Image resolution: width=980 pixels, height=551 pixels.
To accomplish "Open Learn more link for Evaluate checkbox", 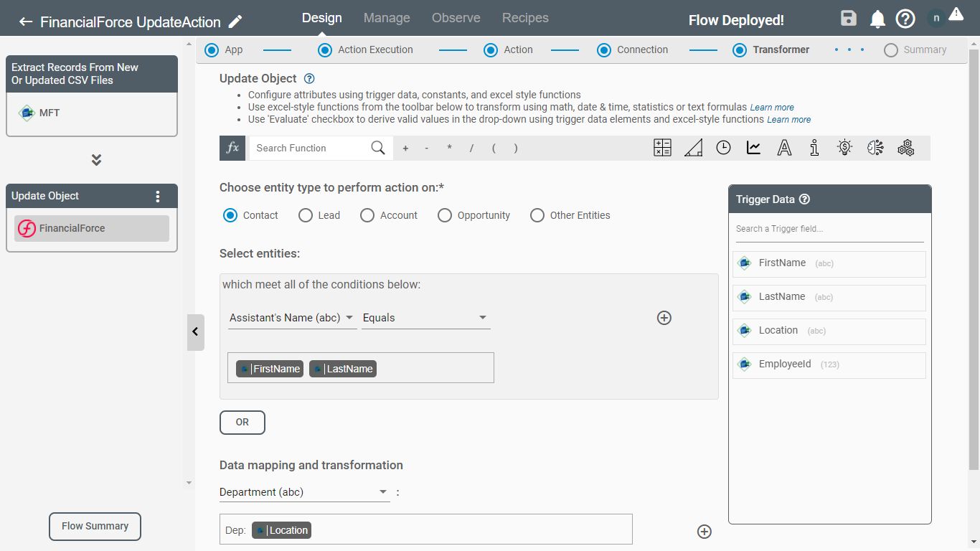I will [789, 120].
